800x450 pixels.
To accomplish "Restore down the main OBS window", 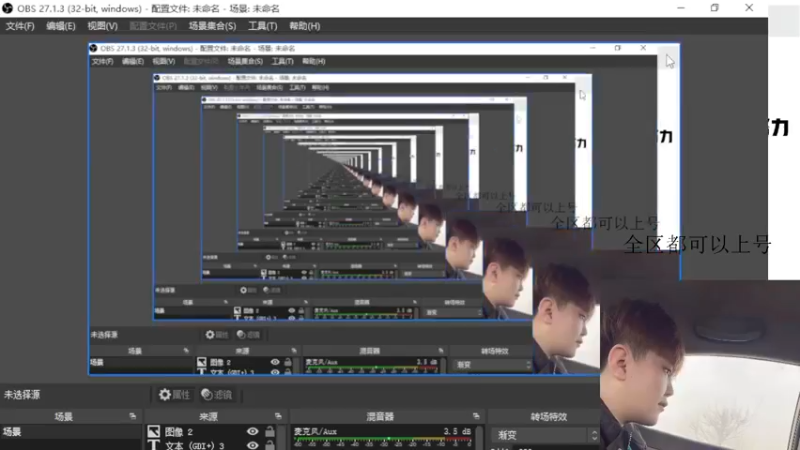I will [714, 8].
